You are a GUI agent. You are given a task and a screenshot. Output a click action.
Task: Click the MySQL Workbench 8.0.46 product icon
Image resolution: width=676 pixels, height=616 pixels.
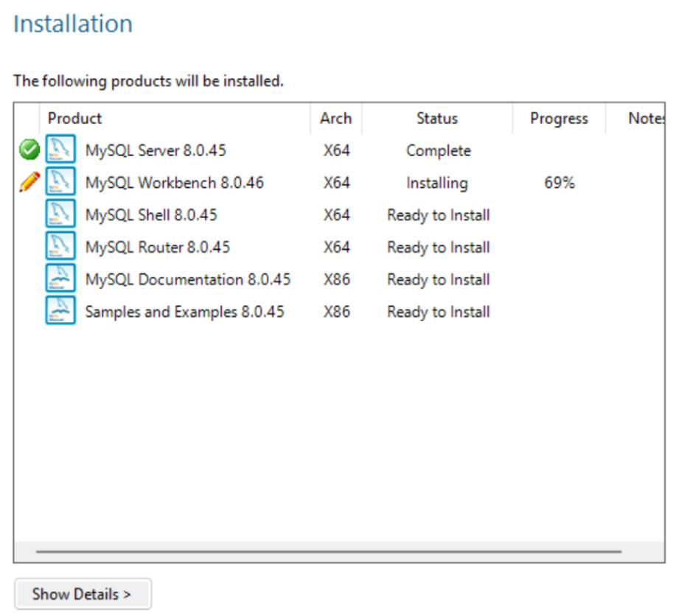click(x=60, y=183)
